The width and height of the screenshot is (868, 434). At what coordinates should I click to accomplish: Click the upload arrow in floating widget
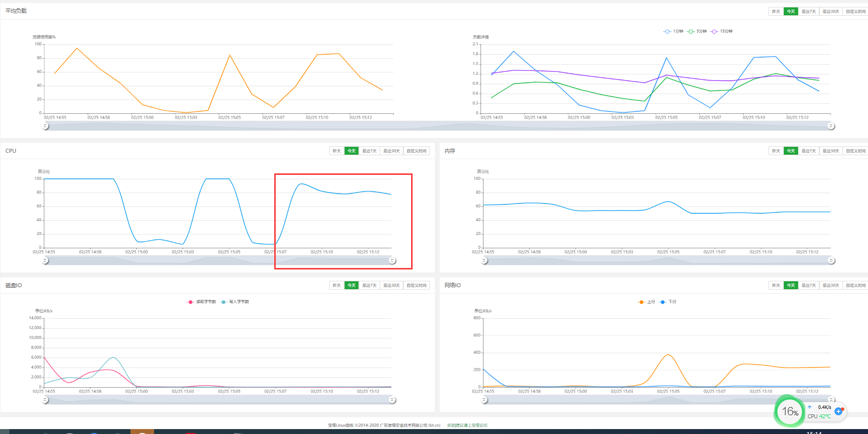(x=809, y=407)
